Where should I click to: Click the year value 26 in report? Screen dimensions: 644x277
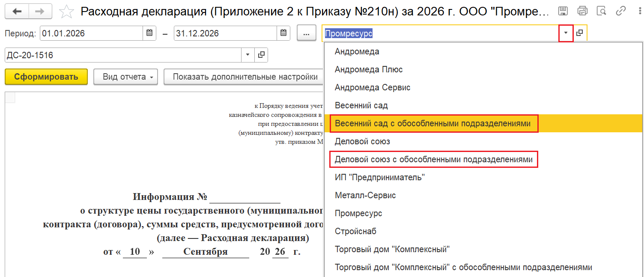click(x=280, y=251)
